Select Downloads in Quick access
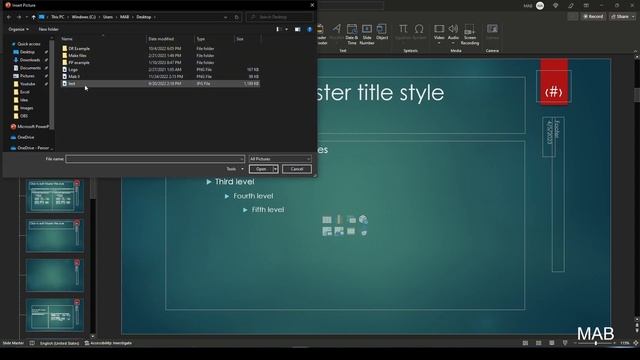 [30, 60]
